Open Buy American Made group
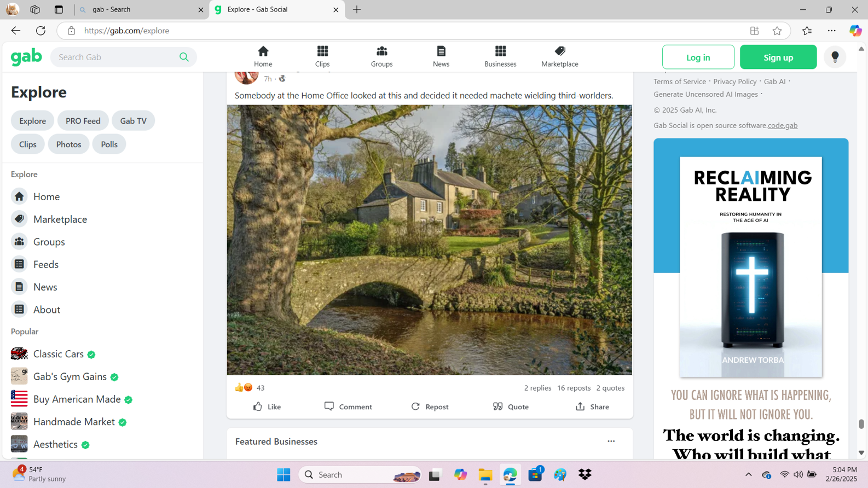Viewport: 868px width, 488px height. pyautogui.click(x=72, y=399)
